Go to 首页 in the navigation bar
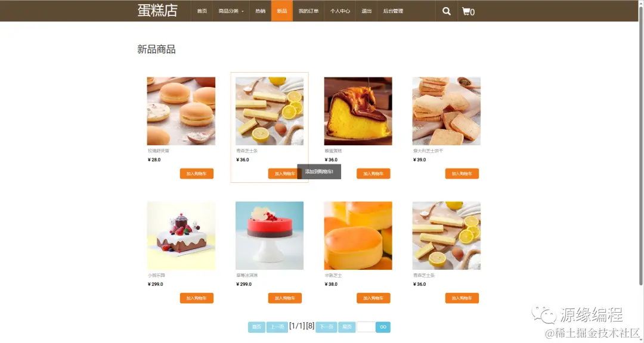This screenshot has height=343, width=644. click(x=202, y=11)
